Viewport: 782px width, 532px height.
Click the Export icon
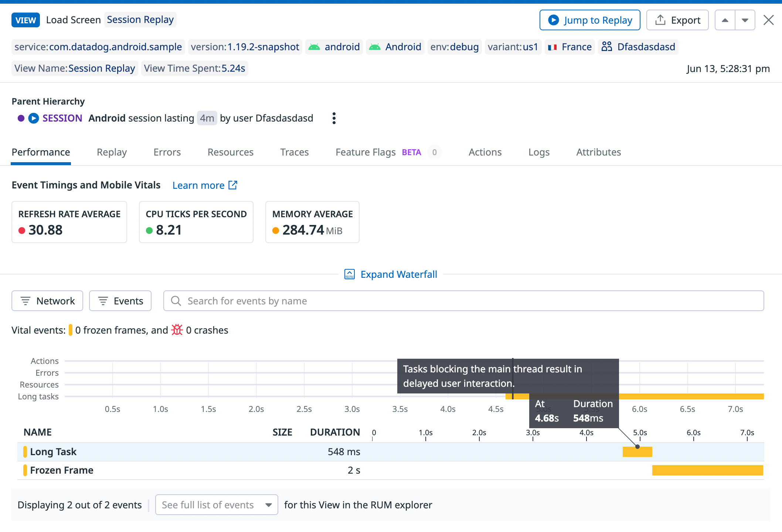pos(660,20)
